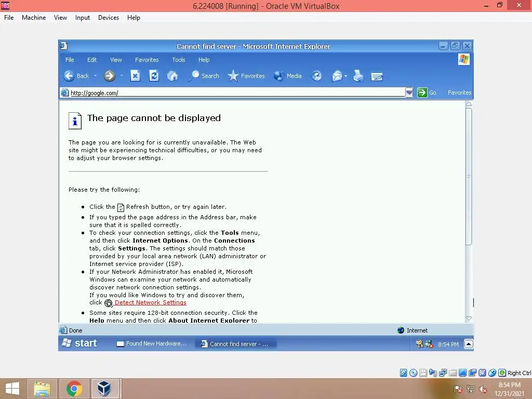The width and height of the screenshot is (532, 399).
Task: Open the Windows 8 Start button on host
Action: point(12,389)
